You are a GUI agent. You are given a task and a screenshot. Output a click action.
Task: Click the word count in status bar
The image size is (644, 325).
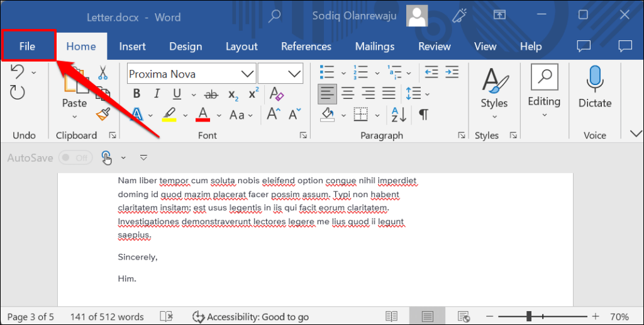106,317
